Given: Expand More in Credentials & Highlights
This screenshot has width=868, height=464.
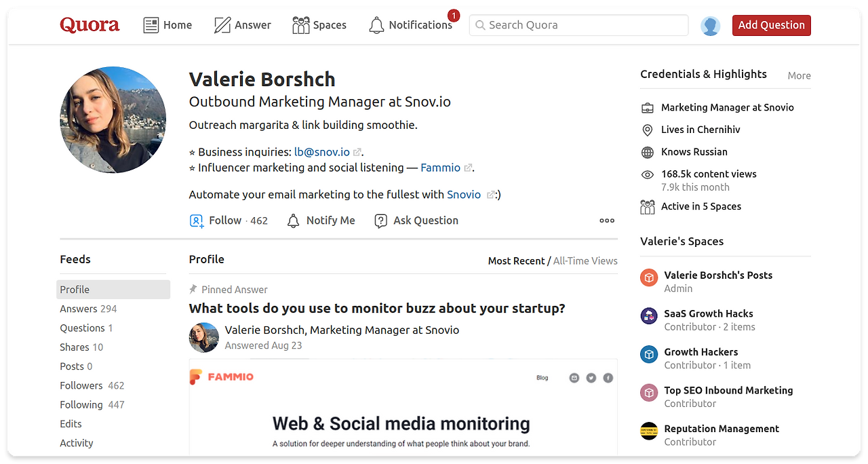Looking at the screenshot, I should [799, 76].
